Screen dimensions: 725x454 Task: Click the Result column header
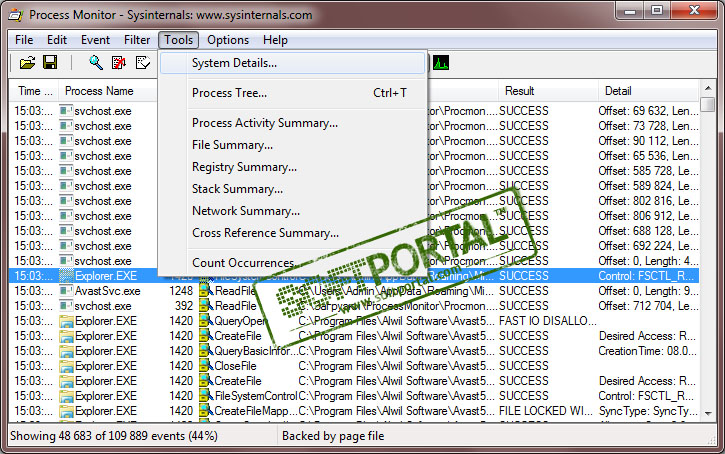[x=548, y=91]
